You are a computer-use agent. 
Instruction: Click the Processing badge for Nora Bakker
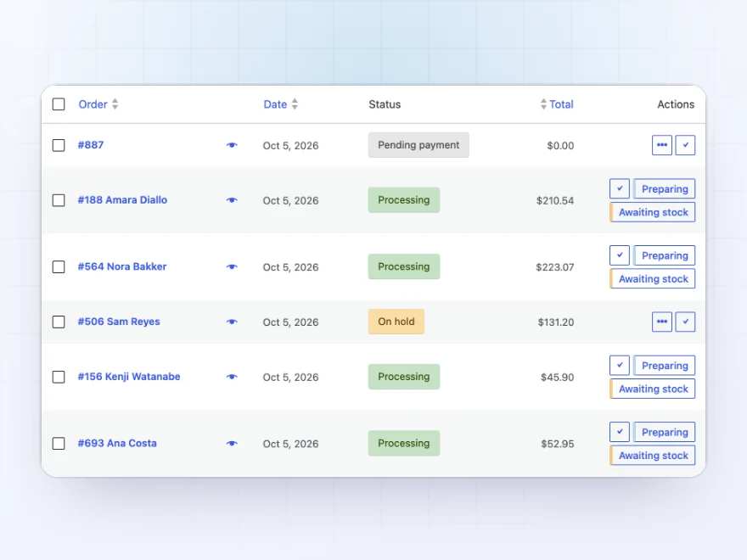(403, 266)
